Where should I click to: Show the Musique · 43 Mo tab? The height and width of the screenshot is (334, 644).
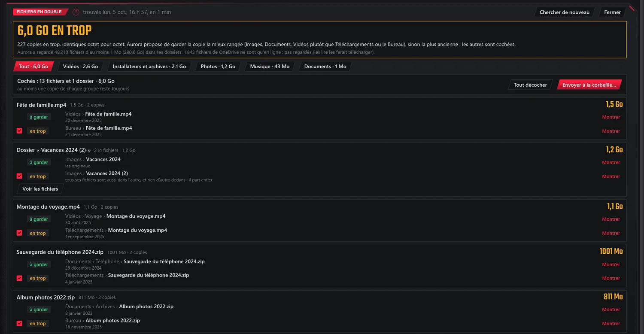coord(270,67)
